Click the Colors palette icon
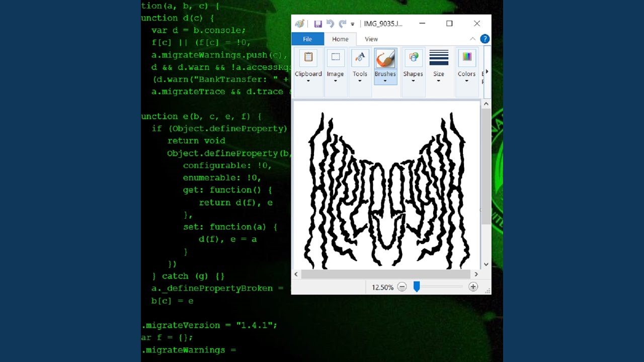 [467, 57]
